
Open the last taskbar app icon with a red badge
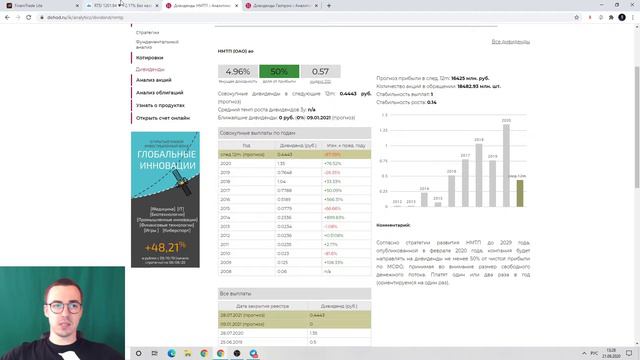tap(253, 353)
